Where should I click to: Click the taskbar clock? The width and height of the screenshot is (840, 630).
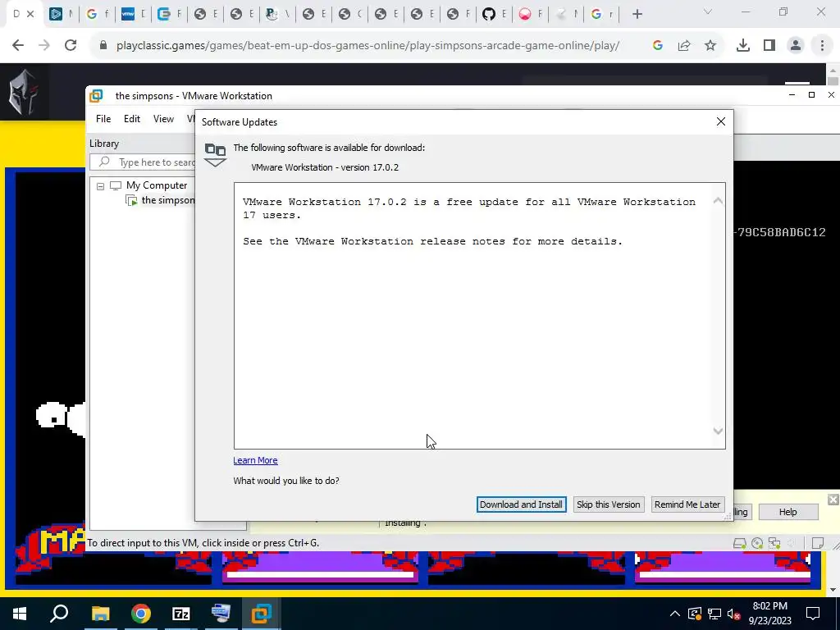[x=769, y=614]
